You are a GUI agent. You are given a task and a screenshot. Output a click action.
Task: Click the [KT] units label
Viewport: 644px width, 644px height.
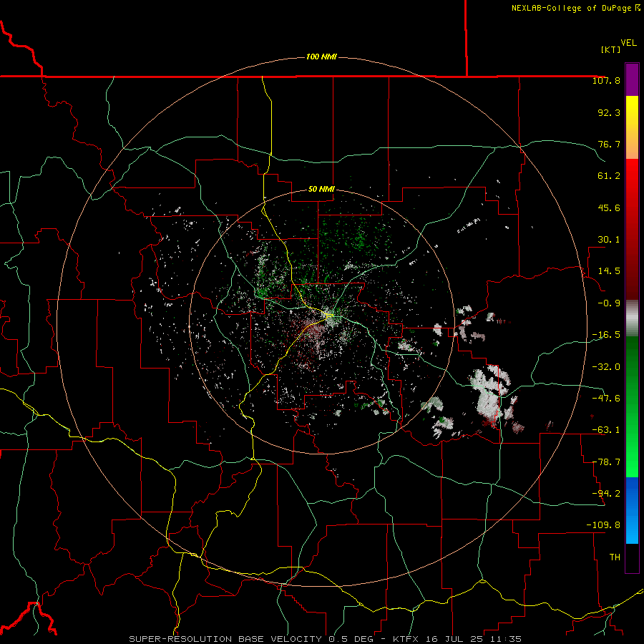[611, 49]
